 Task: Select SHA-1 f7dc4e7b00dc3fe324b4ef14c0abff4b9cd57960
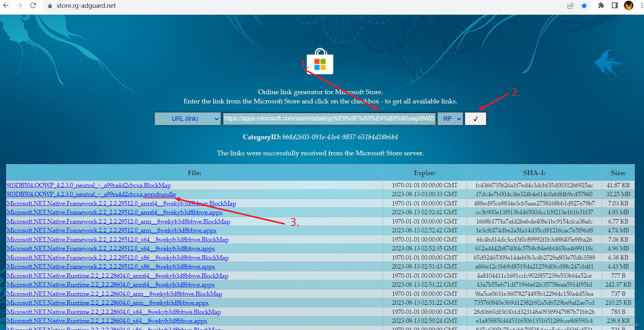[534, 194]
